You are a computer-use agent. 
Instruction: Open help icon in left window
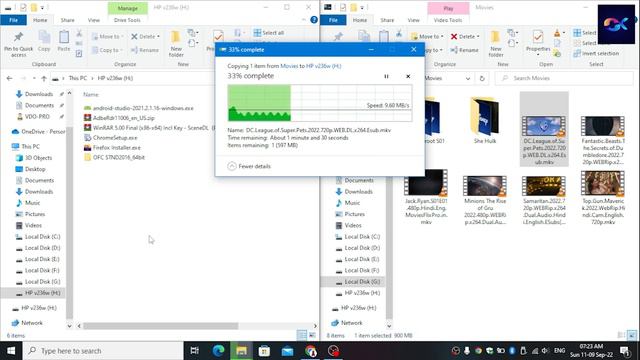314,20
